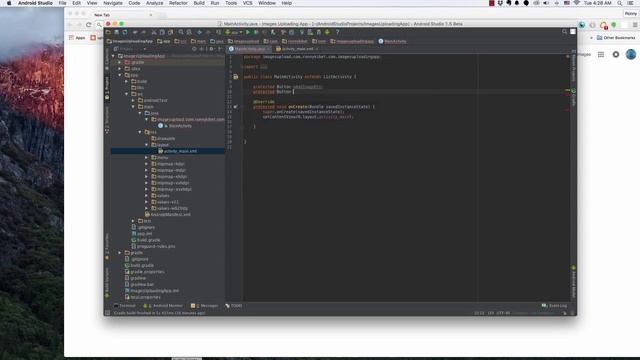Open the run configuration app dropdown
This screenshot has width=640, height=360.
pyautogui.click(x=234, y=32)
